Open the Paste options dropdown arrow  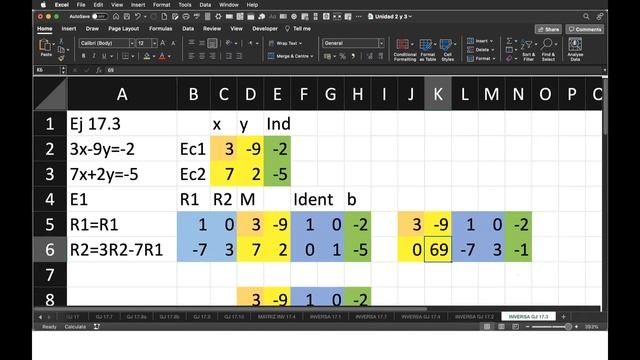click(x=53, y=44)
